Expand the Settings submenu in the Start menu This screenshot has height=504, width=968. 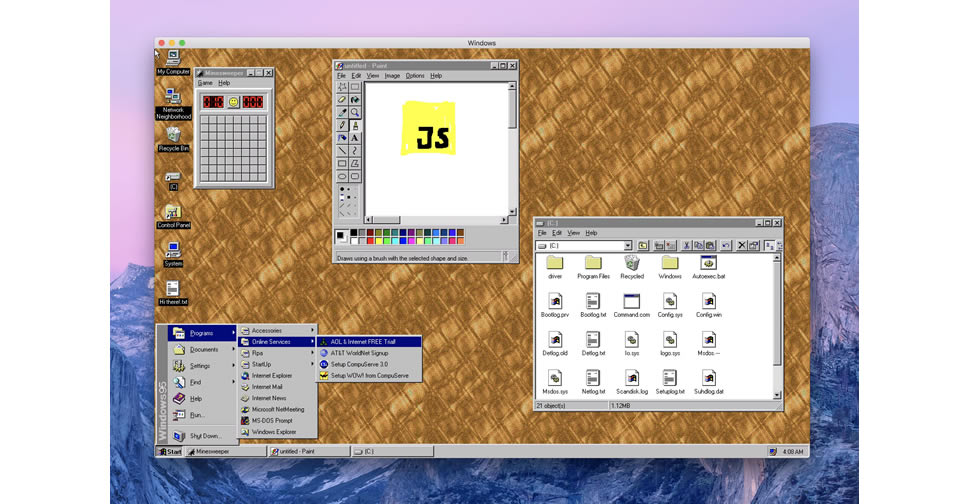tap(203, 366)
